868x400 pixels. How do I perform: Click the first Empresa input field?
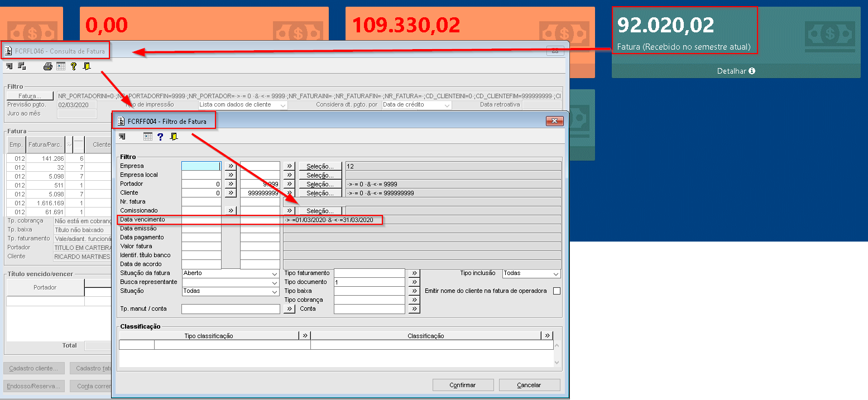pyautogui.click(x=202, y=166)
